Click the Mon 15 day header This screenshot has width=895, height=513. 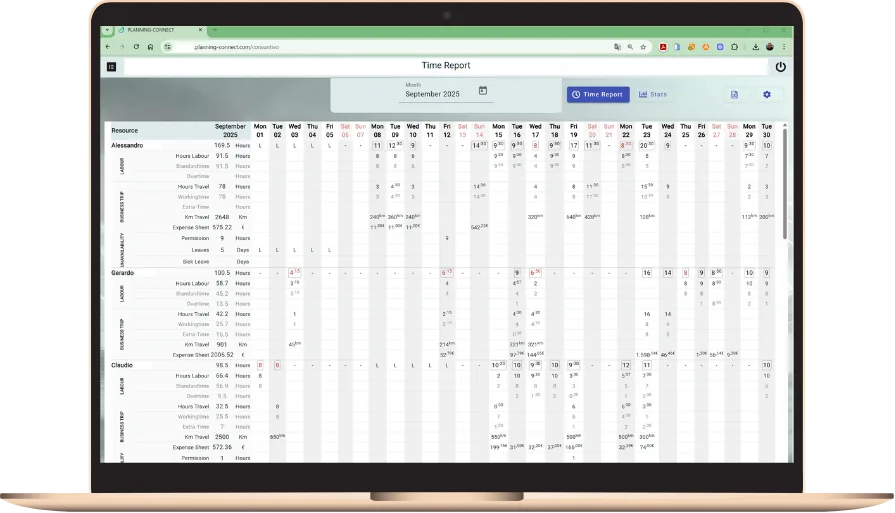click(498, 131)
